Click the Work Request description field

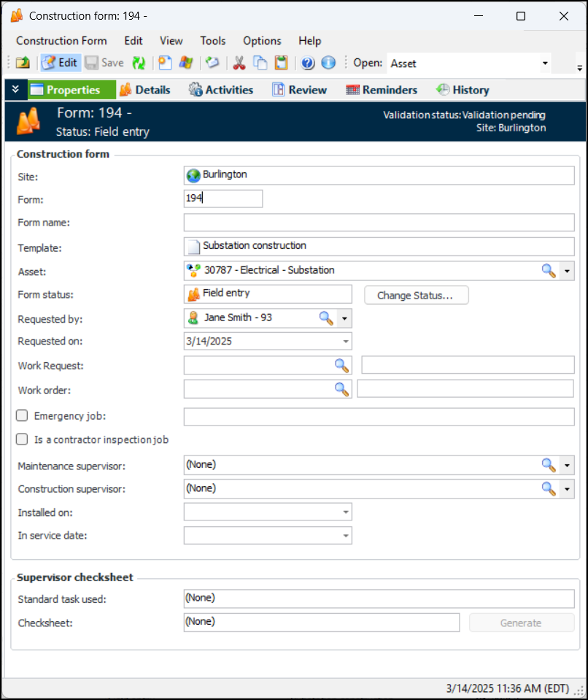[468, 365]
